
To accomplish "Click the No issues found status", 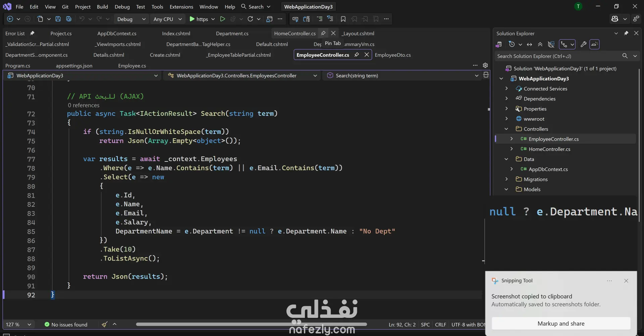I will coord(66,325).
